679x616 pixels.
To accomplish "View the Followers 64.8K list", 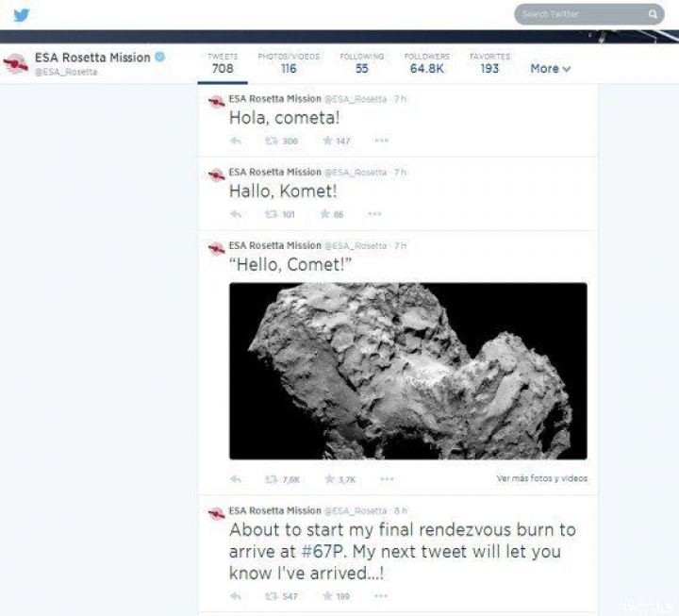I will point(427,63).
